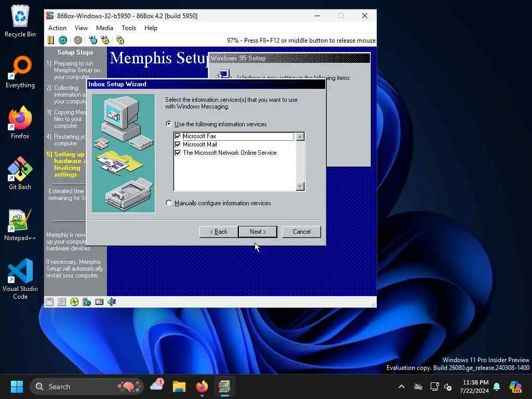Click the 86Box taskbar icon
Viewport: 532px width, 399px height.
224,387
